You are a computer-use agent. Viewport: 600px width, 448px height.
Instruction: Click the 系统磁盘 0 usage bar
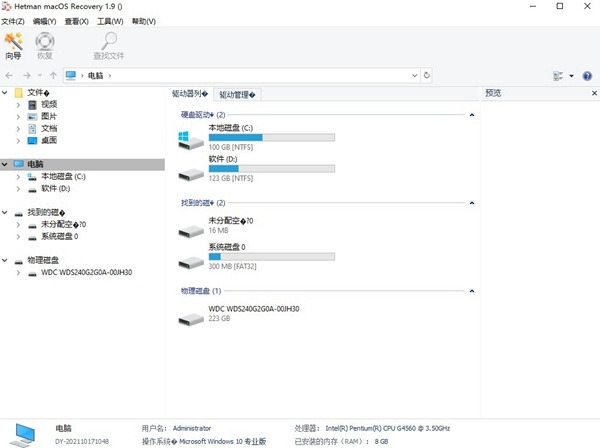coord(272,257)
